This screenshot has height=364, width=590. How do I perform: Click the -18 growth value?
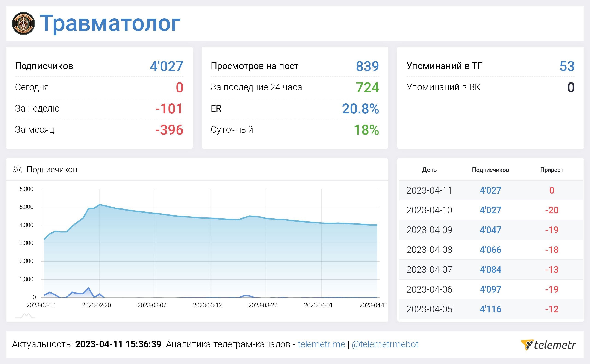pyautogui.click(x=552, y=250)
